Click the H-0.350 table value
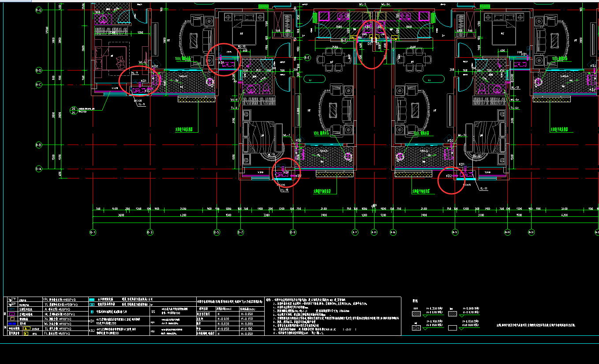The height and width of the screenshot is (364, 599). click(247, 319)
